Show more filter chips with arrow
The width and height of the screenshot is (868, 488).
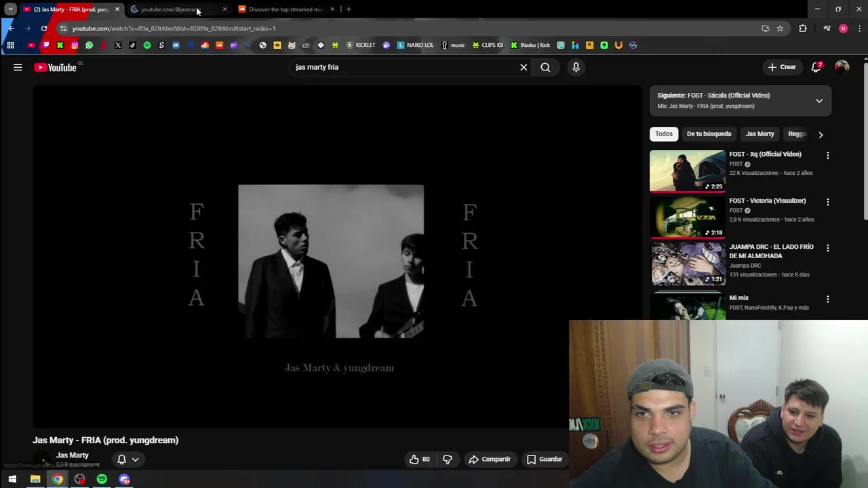pyautogui.click(x=821, y=134)
